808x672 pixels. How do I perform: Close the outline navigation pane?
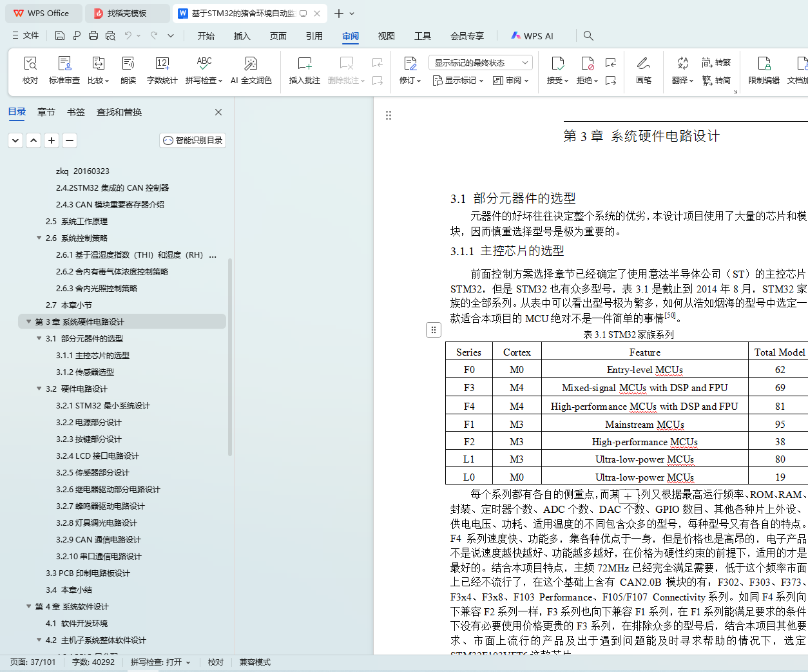coord(218,112)
